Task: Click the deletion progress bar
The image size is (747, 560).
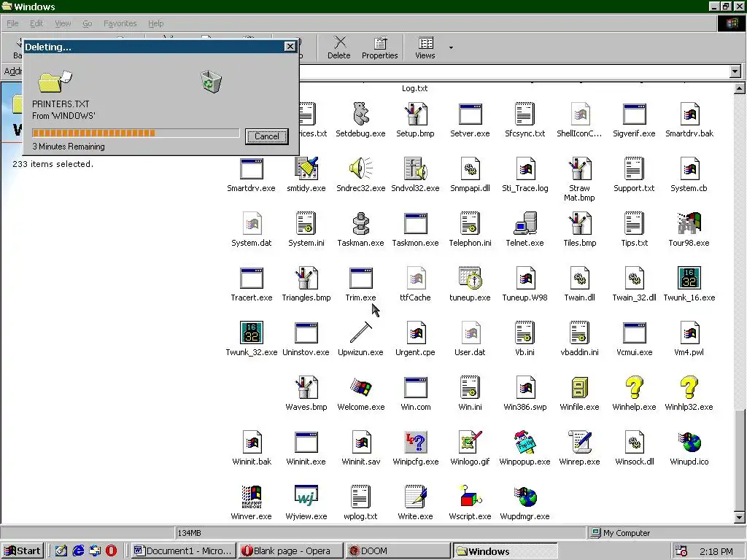Action: [136, 133]
